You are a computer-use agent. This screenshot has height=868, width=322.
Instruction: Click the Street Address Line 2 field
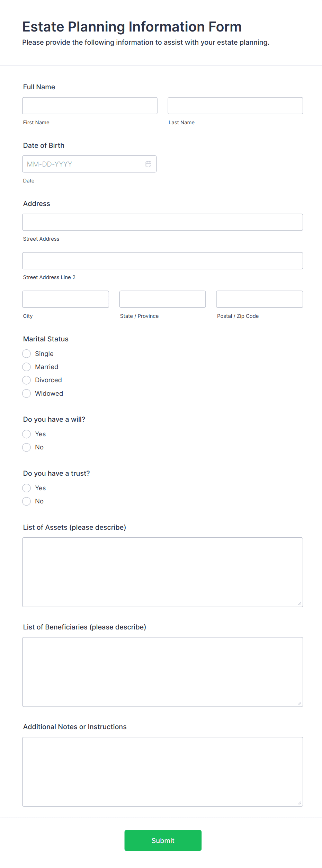162,260
